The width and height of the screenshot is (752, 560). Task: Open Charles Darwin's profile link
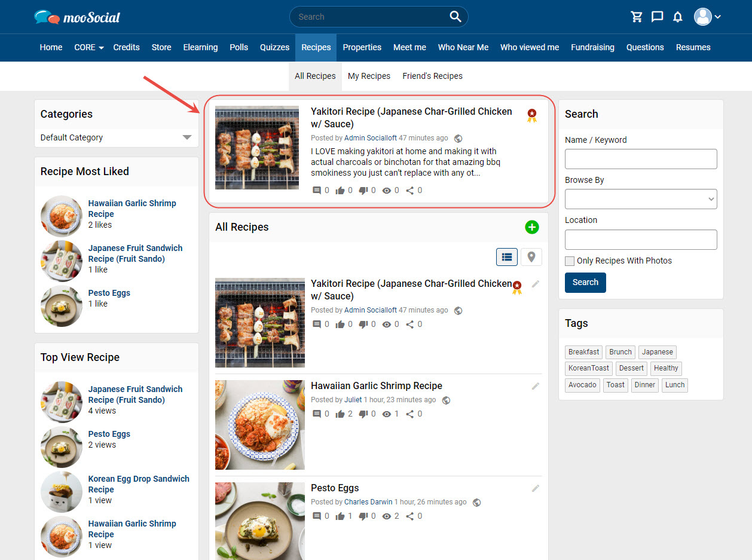coord(368,502)
